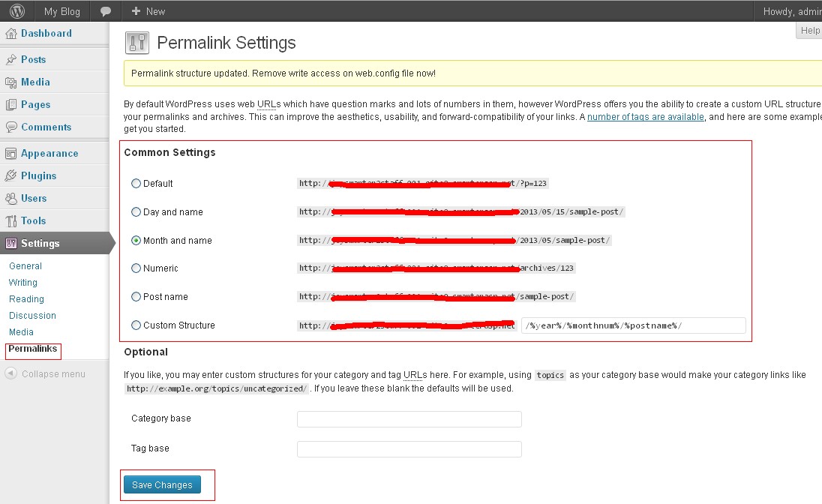Choose the Day and name radio option
The width and height of the screenshot is (822, 504).
pos(136,212)
